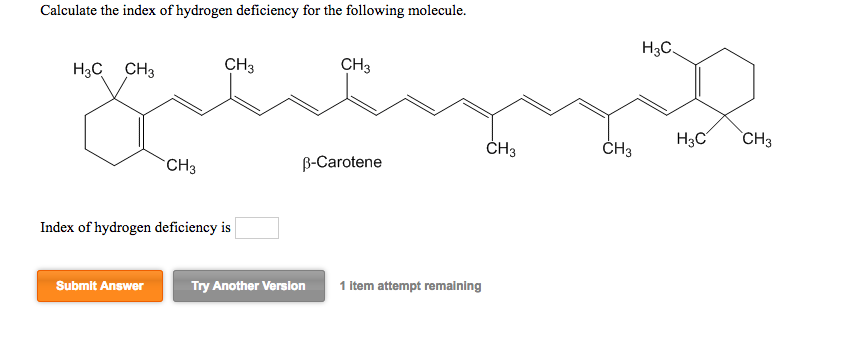The image size is (853, 362).
Task: Click the index of hydrogen deficiency answer box
Action: click(x=257, y=228)
